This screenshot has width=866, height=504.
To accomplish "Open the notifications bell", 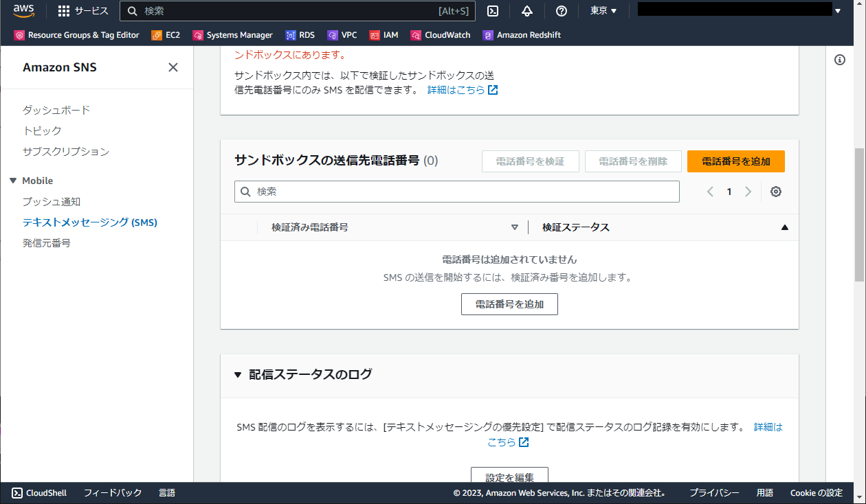I will coord(526,10).
